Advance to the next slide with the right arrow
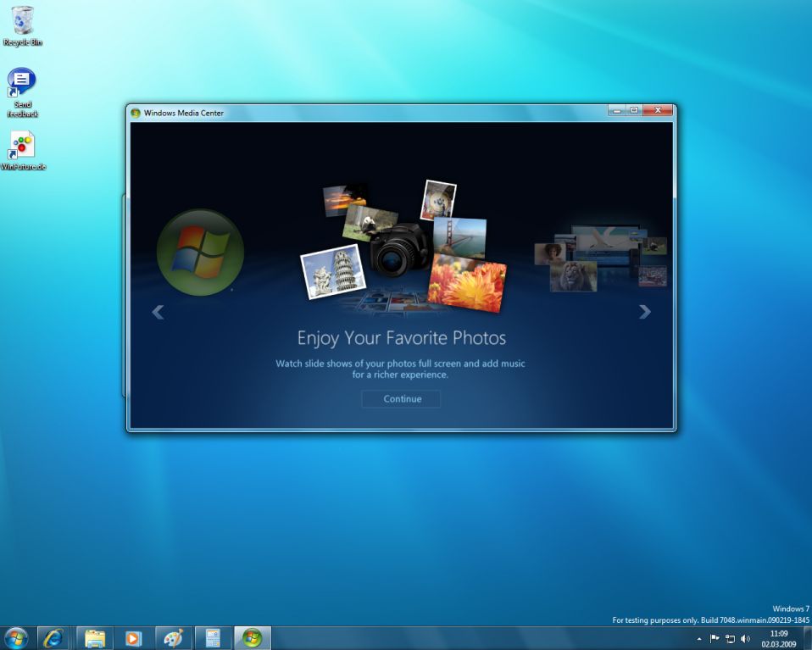 click(645, 312)
